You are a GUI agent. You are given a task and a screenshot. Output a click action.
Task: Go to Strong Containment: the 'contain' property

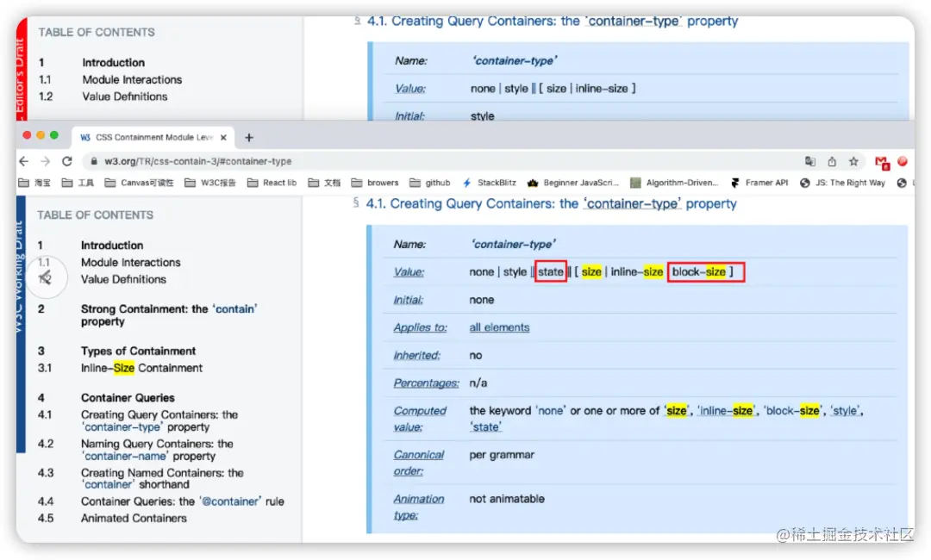[169, 315]
